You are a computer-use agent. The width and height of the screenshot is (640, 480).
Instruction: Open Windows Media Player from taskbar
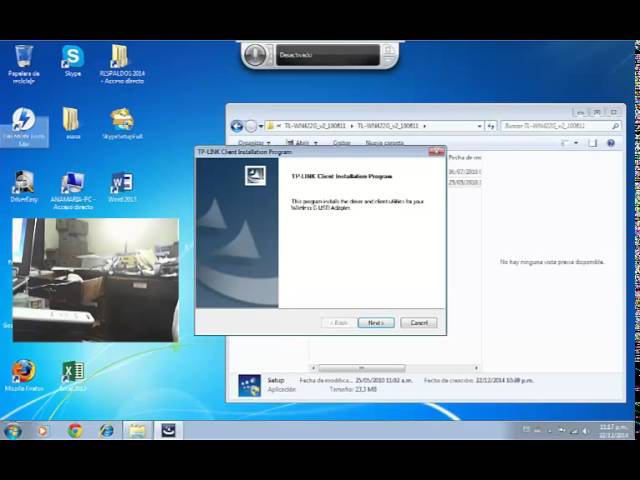[42, 431]
